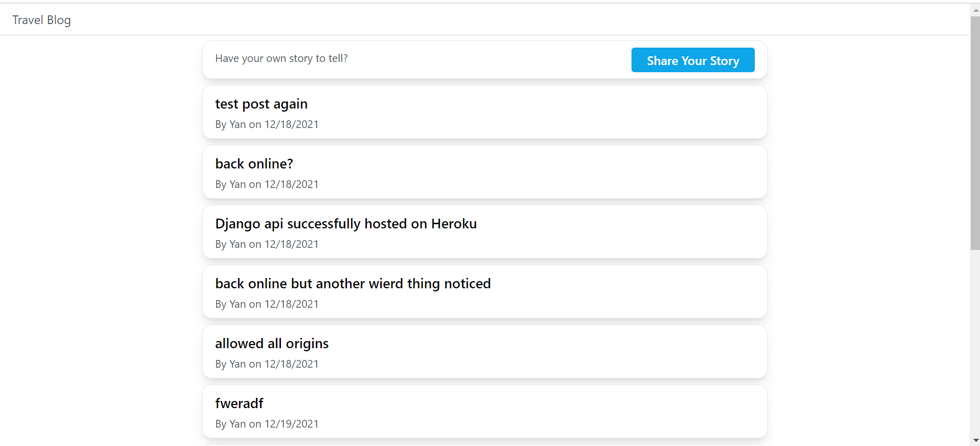Click the "Have your own story to tell?" text

[x=281, y=58]
